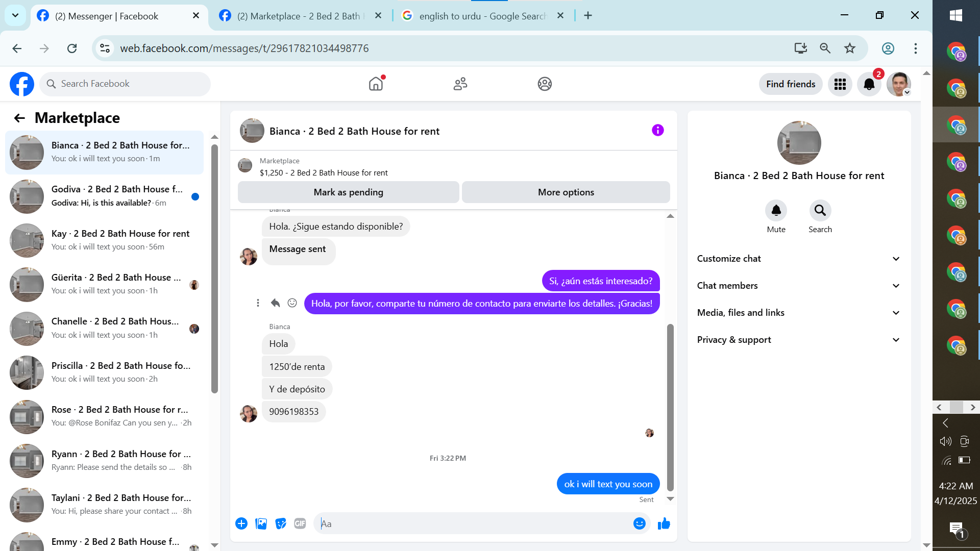The width and height of the screenshot is (980, 551).
Task: Open the notifications bell
Action: (869, 84)
